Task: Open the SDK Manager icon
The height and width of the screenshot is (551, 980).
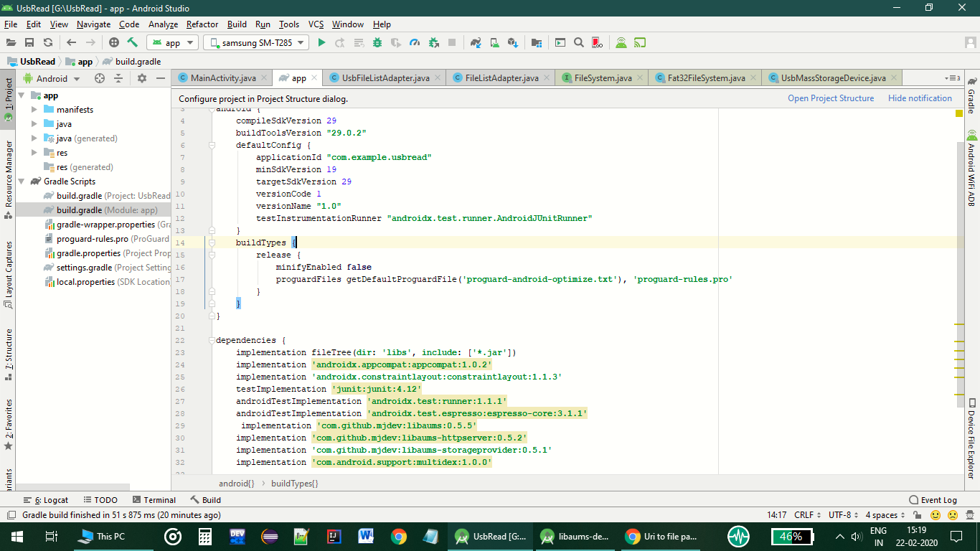Action: click(514, 42)
